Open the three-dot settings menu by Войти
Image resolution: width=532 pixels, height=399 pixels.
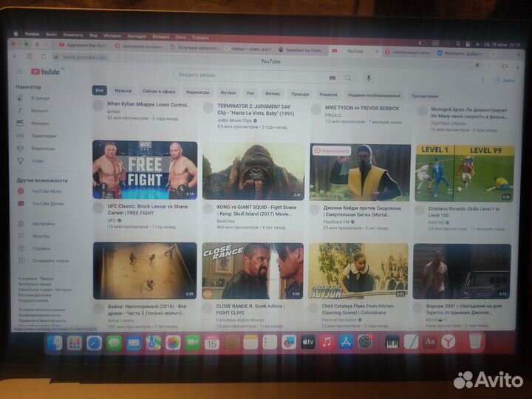pos(482,80)
